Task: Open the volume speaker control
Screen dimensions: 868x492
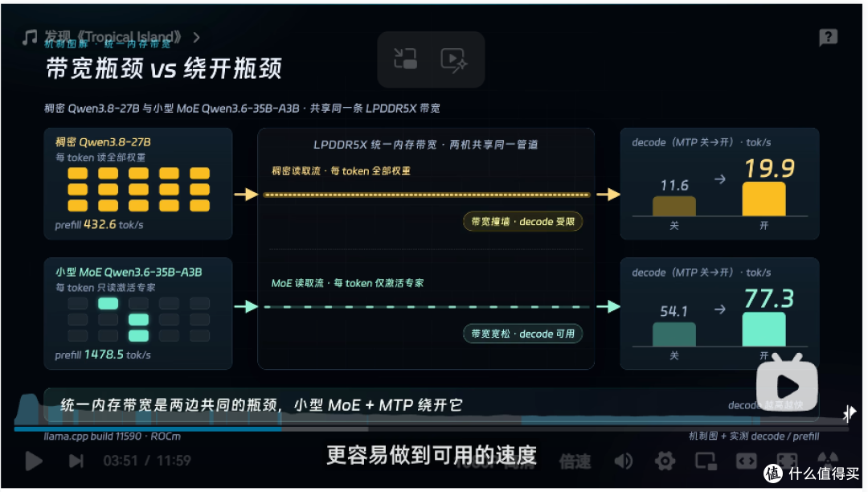Action: (624, 461)
